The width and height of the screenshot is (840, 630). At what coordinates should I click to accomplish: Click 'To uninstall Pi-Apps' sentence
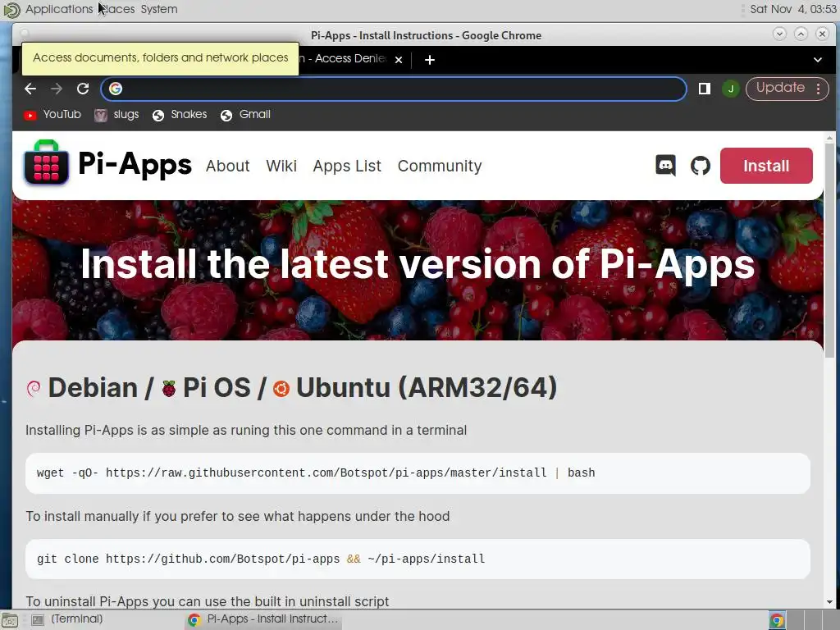coord(207,601)
